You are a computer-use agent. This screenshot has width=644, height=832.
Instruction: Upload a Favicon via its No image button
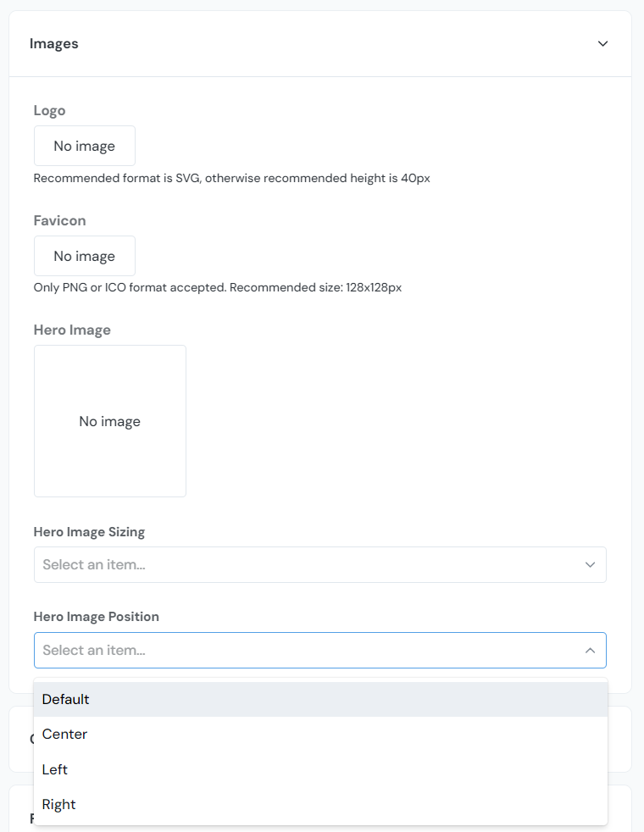84,255
